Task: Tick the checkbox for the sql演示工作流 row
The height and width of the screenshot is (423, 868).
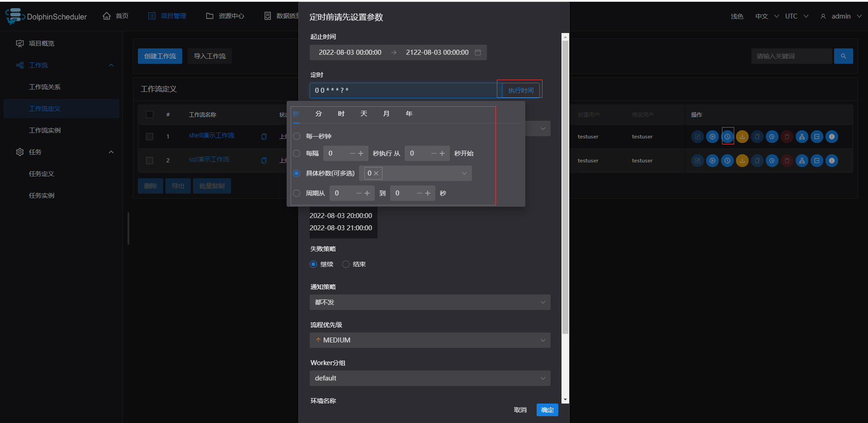Action: coord(150,161)
